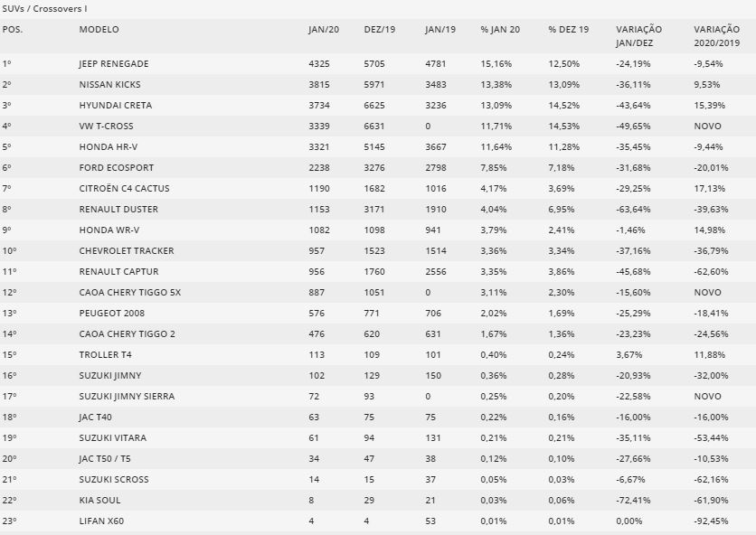Click the CHEVROLET TRACKER row model
Screen dimensions: 756x535
click(127, 250)
